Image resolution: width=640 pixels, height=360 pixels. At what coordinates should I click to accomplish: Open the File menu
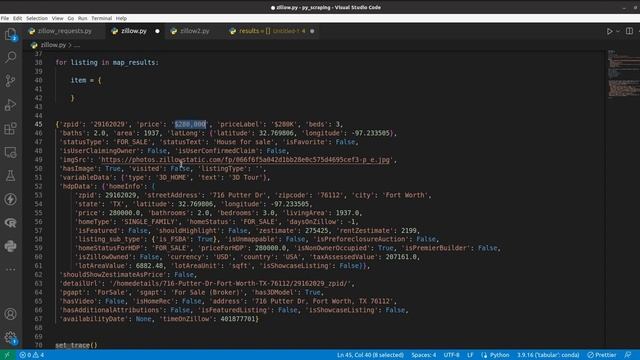coord(5,18)
